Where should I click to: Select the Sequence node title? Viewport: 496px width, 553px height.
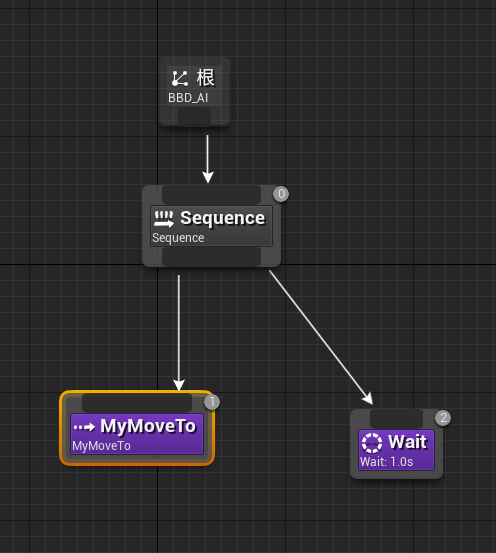tap(223, 218)
